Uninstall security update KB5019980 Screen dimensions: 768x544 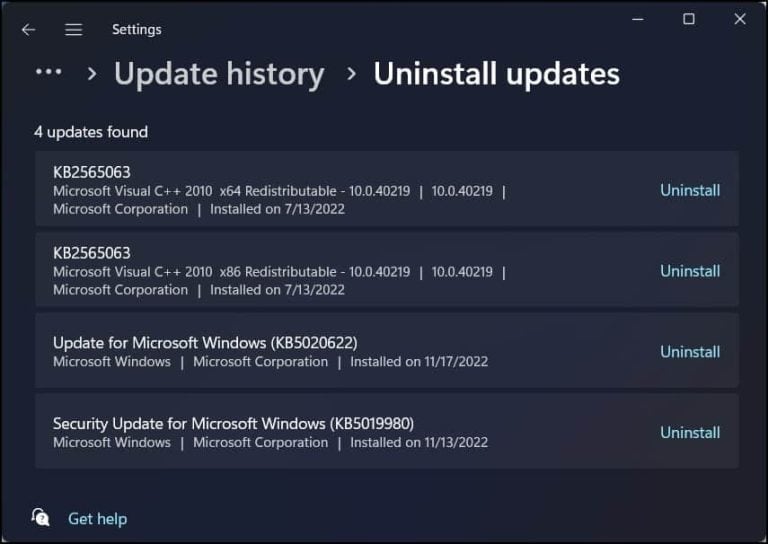pos(690,432)
